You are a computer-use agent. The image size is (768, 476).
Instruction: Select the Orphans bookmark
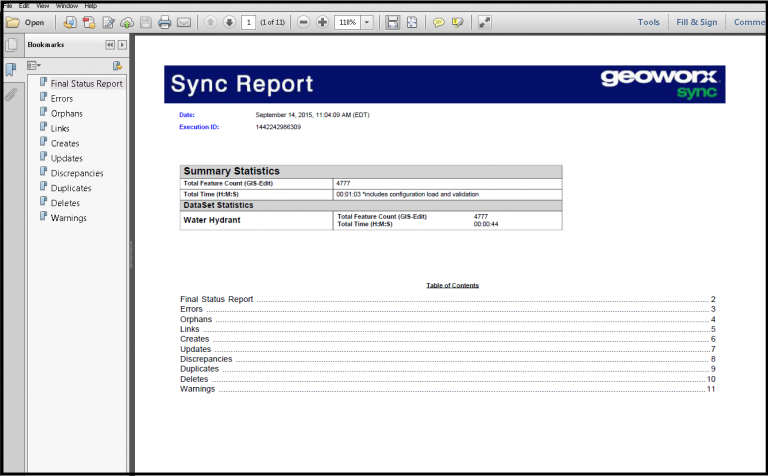pos(67,114)
